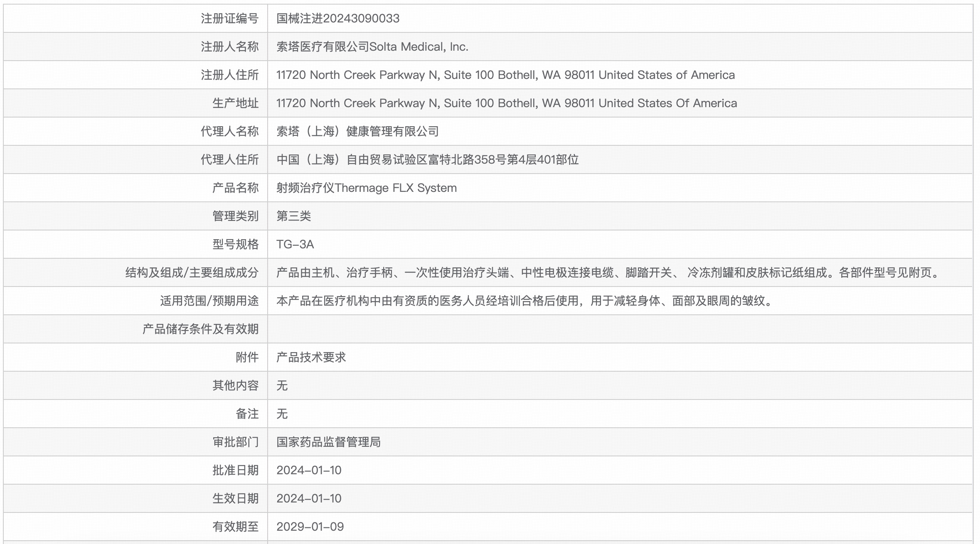Image resolution: width=980 pixels, height=544 pixels.
Task: Open the 产品技术要求 attachment
Action: 311,358
